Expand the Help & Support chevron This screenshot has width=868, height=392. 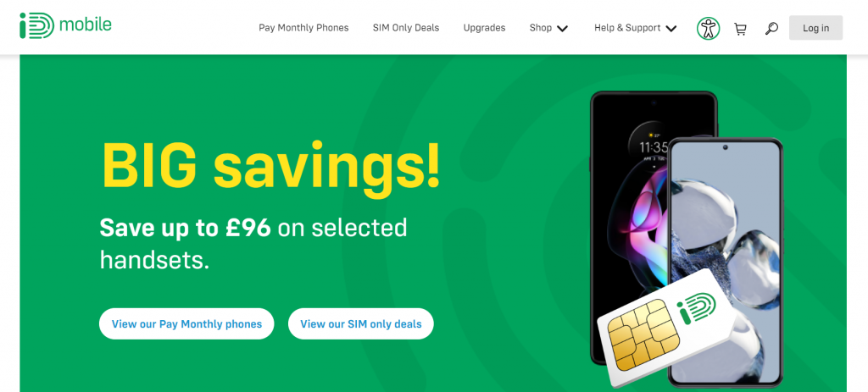point(671,29)
